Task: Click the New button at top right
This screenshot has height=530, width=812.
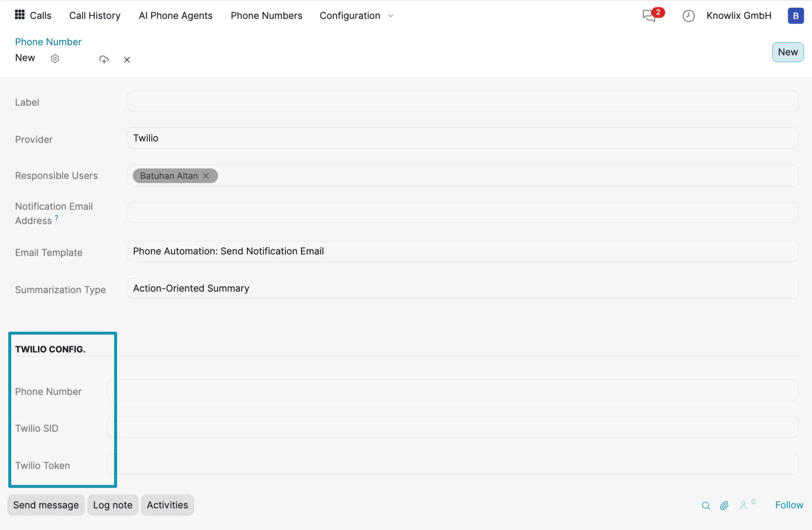Action: [x=787, y=52]
